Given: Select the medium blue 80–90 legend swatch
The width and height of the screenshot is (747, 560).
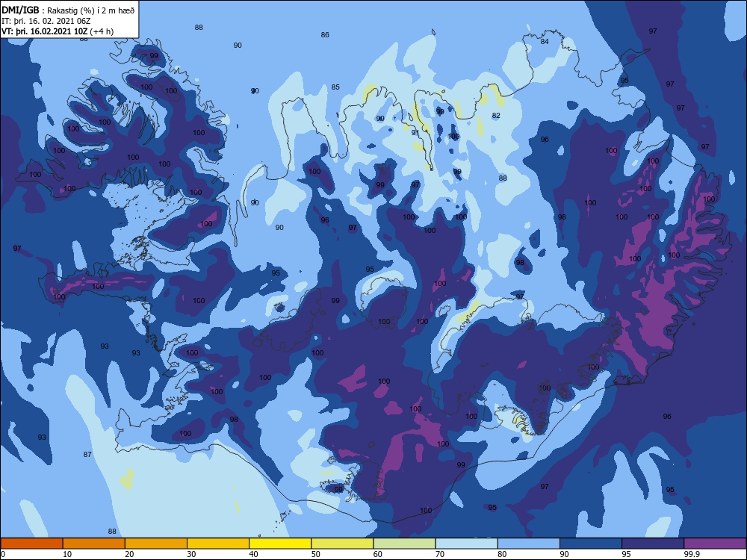Looking at the screenshot, I should tap(529, 544).
